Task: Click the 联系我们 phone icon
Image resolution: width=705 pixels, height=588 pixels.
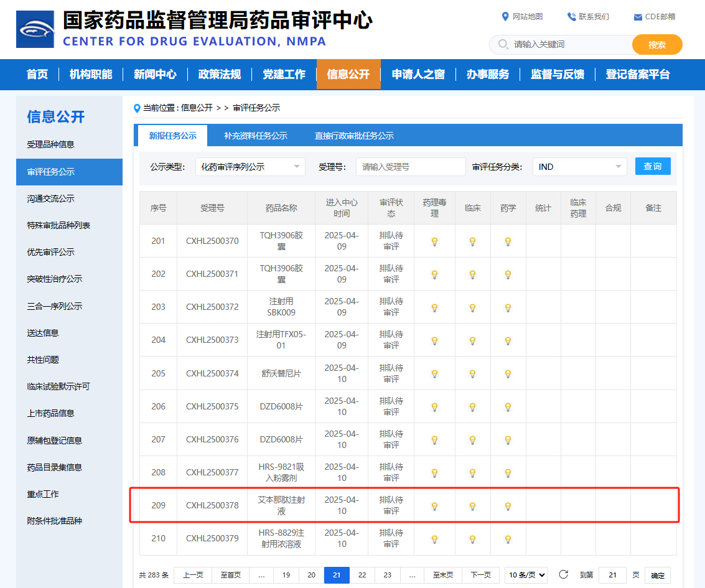Action: [571, 17]
